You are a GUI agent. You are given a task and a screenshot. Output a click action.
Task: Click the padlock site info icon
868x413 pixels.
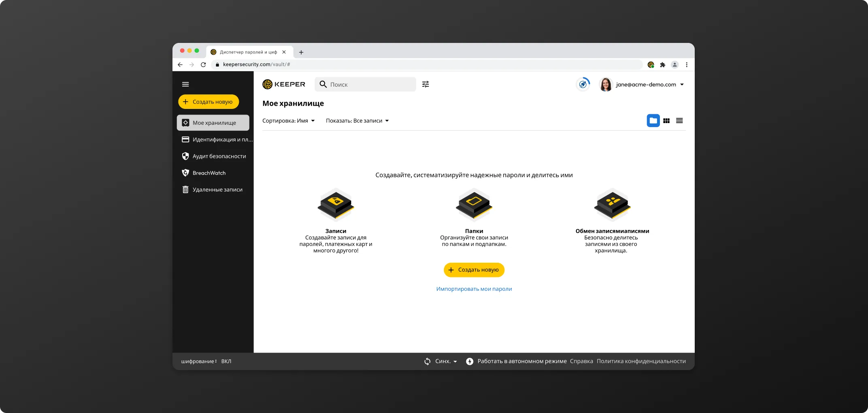pyautogui.click(x=217, y=64)
